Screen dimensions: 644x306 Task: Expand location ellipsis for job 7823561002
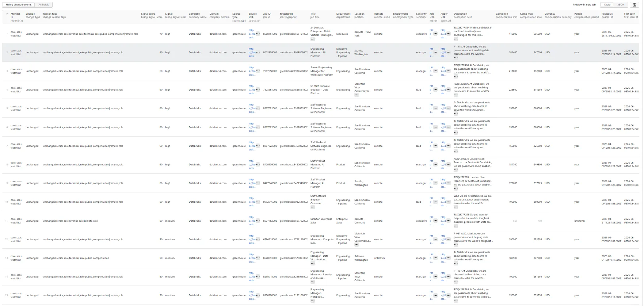point(357,95)
